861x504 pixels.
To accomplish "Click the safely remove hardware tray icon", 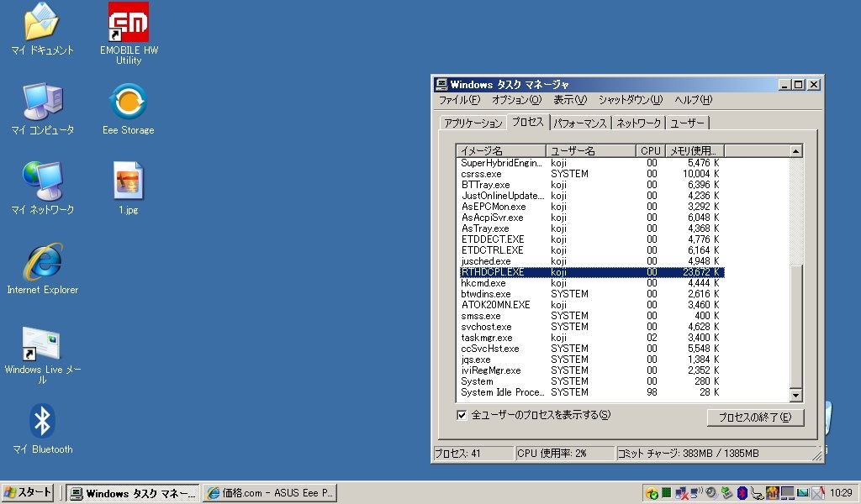I will pos(727,493).
